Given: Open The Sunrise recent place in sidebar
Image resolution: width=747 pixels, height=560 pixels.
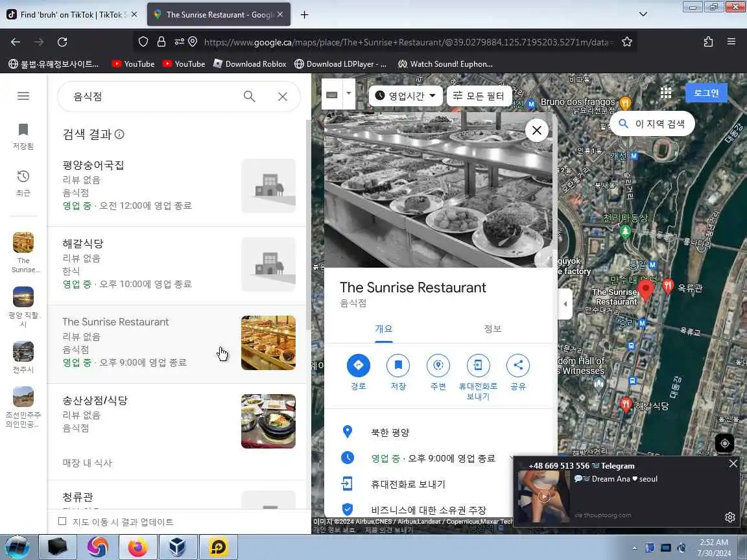Looking at the screenshot, I should (x=23, y=252).
